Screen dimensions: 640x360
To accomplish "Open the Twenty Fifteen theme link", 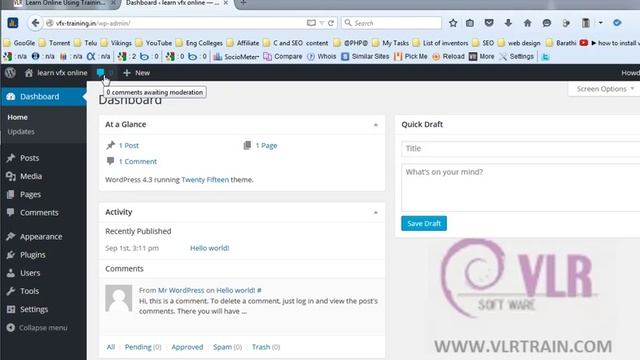I will (x=205, y=180).
